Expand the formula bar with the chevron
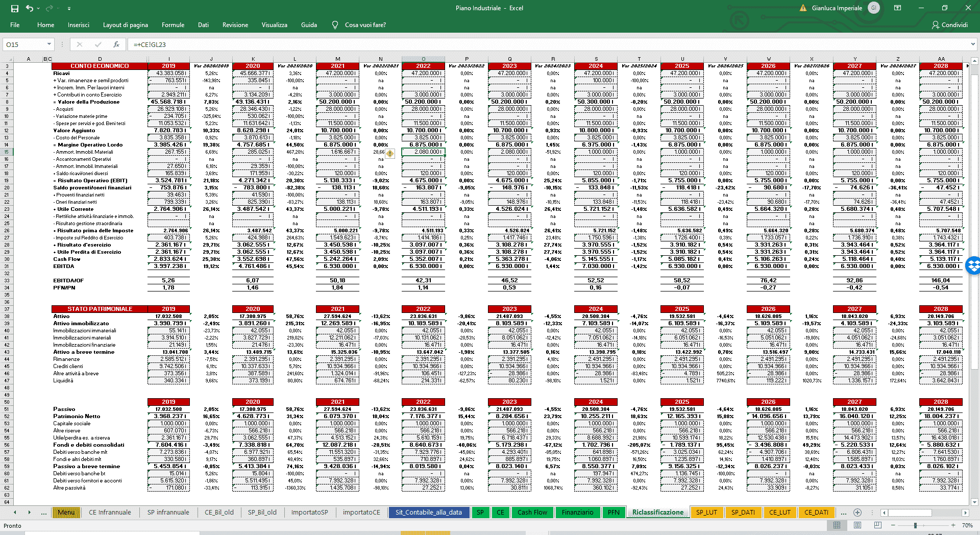980x535 pixels. pyautogui.click(x=972, y=44)
